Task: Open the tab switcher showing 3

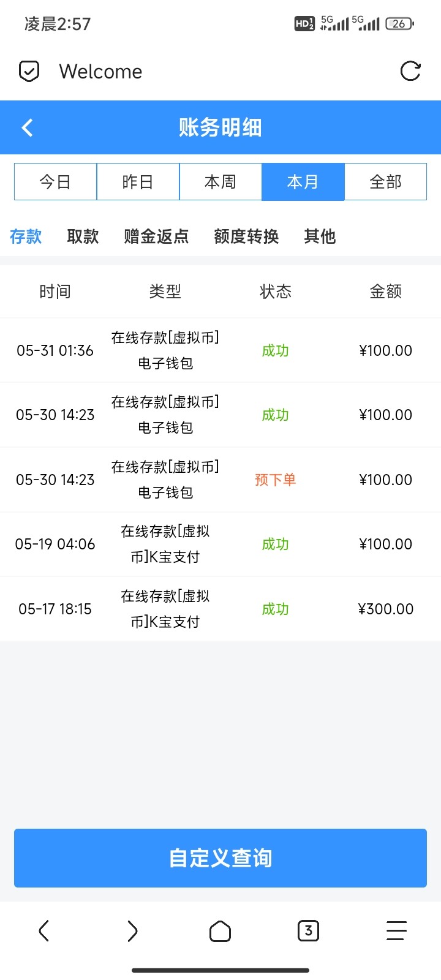Action: point(308,931)
